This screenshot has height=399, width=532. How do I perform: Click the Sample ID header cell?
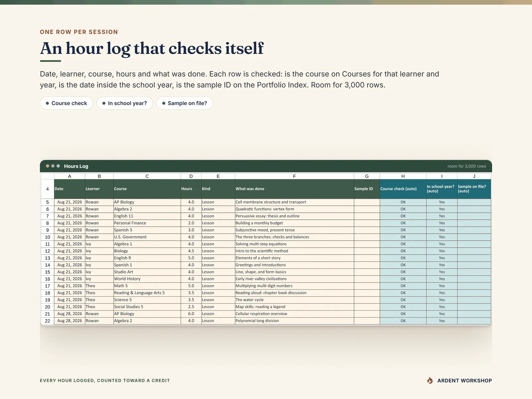point(367,189)
